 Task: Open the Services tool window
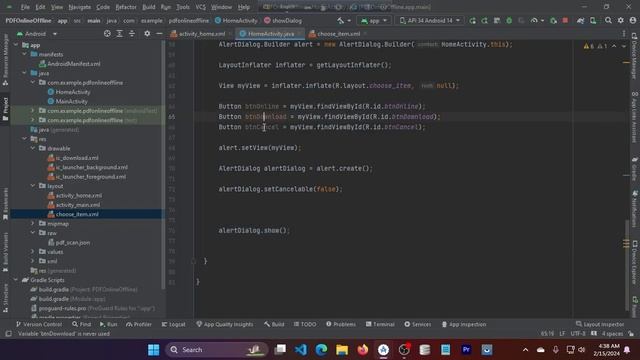tap(418, 324)
